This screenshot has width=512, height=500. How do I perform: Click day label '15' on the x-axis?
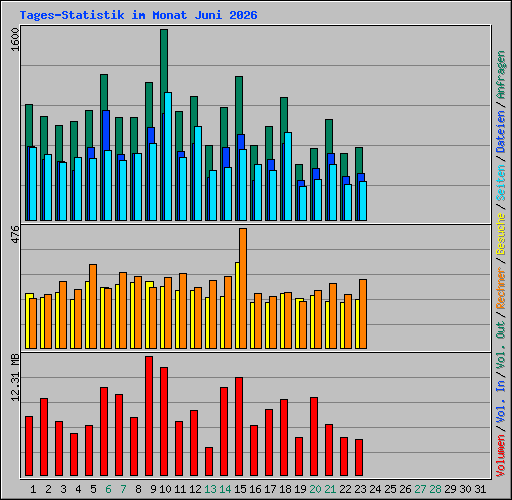pos(240,489)
